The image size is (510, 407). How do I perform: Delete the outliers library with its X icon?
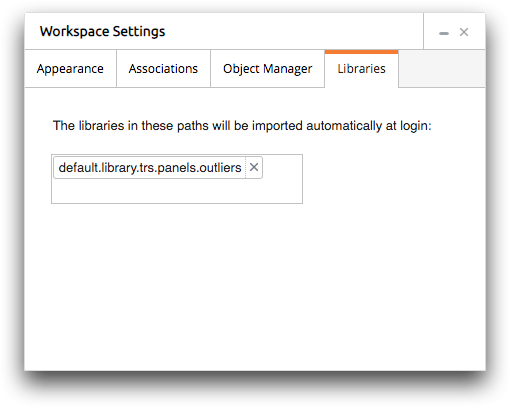[x=254, y=167]
